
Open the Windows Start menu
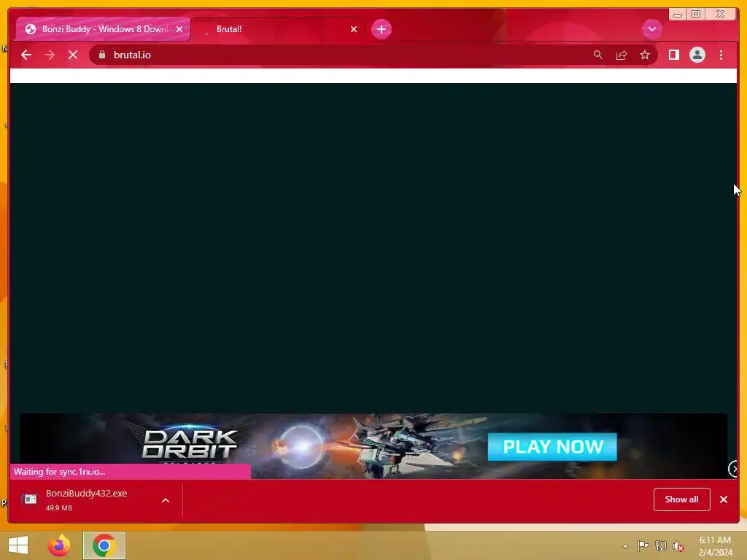[18, 545]
